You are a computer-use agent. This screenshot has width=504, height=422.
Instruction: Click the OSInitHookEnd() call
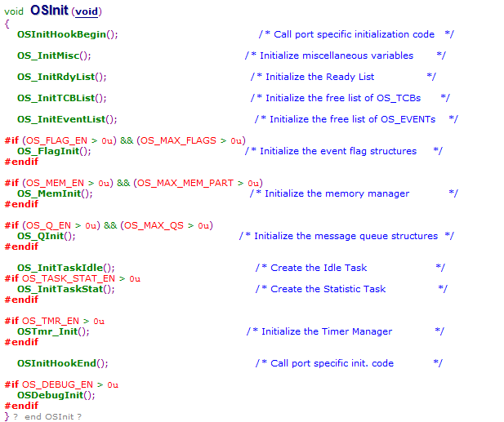point(63,363)
